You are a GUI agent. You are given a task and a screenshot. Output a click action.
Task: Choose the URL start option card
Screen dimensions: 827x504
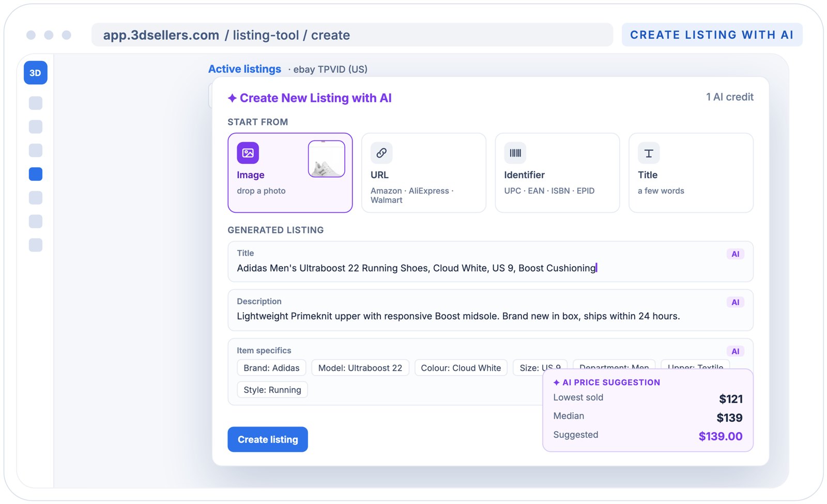tap(424, 173)
